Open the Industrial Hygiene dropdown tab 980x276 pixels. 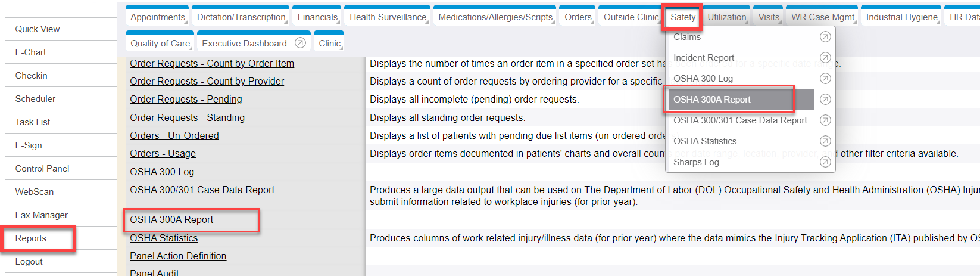[x=902, y=17]
